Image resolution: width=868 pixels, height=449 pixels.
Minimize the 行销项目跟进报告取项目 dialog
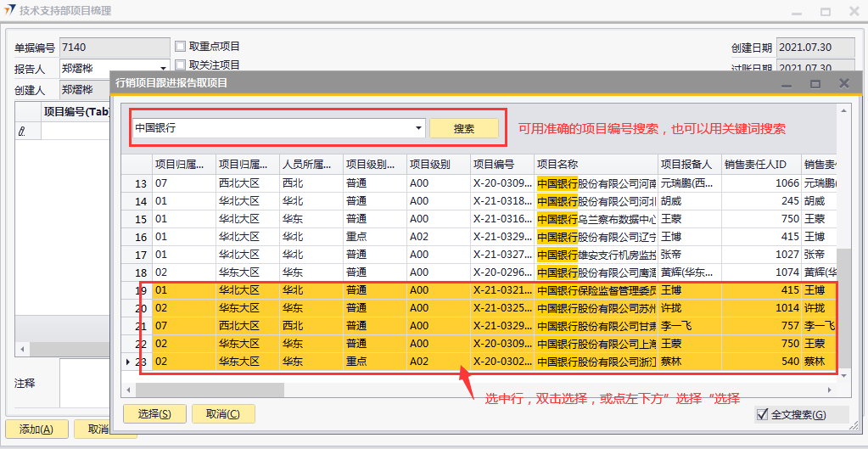(785, 83)
